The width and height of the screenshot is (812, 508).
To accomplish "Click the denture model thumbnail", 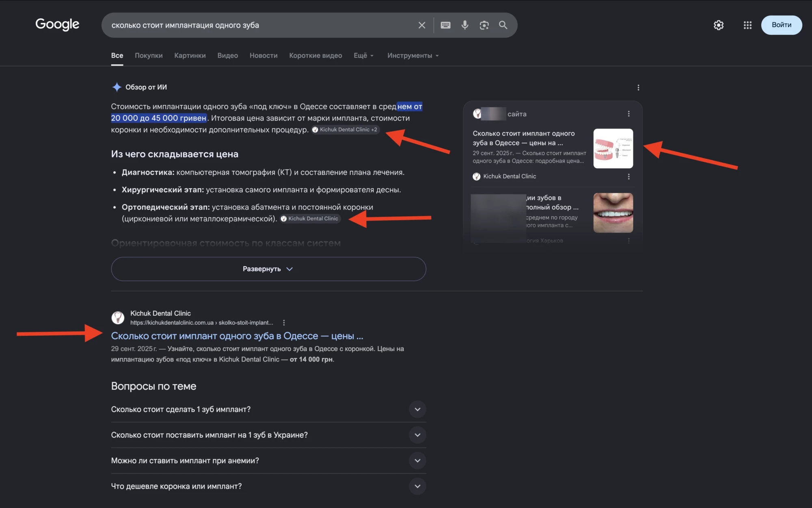I will click(x=613, y=148).
